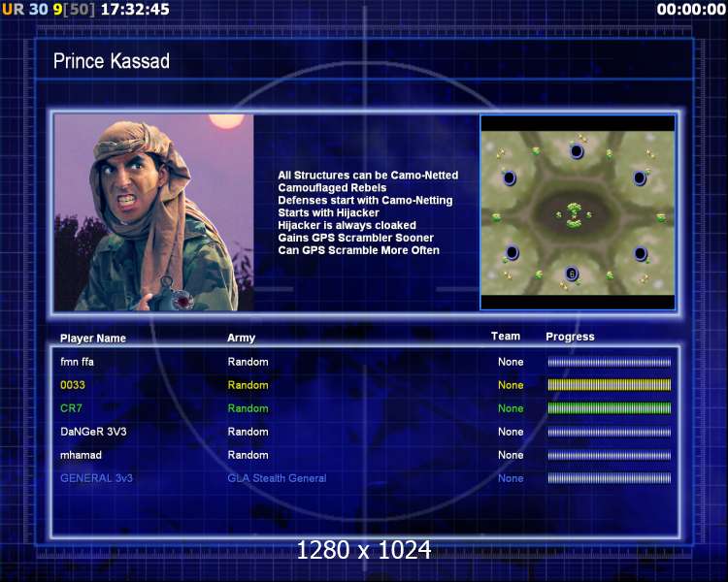Screen dimensions: 728x582
Task: Select player name '0033'
Action: coord(73,385)
